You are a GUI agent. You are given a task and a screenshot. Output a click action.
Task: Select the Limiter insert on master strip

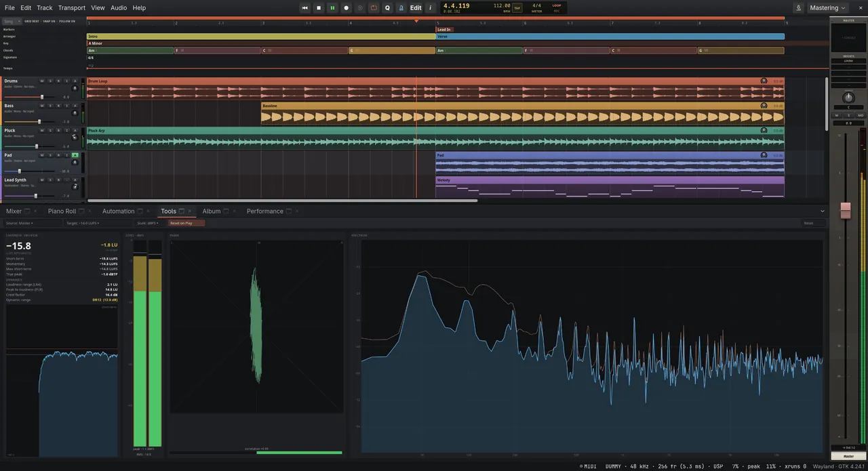click(848, 61)
